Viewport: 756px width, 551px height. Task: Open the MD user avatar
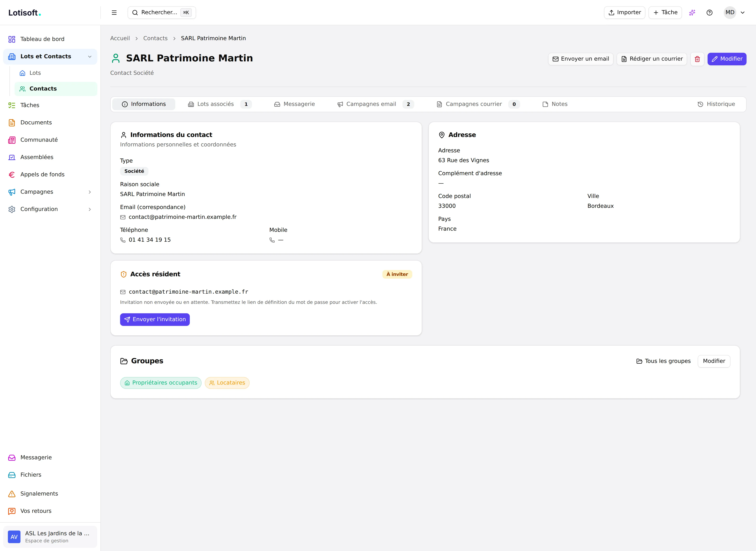[x=730, y=13]
